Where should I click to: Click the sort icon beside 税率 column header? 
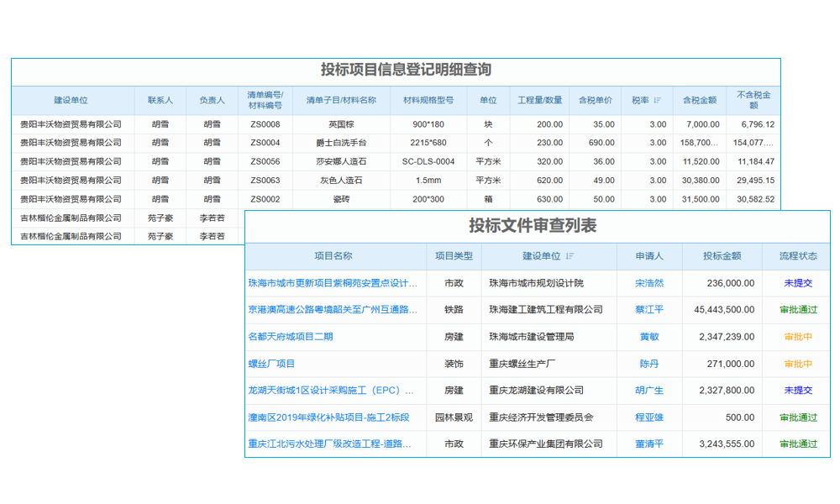(x=659, y=100)
